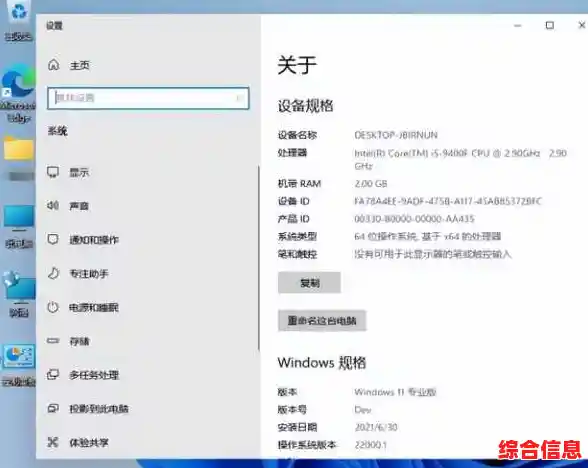Minimize the settings window
The width and height of the screenshot is (588, 468).
tap(518, 26)
